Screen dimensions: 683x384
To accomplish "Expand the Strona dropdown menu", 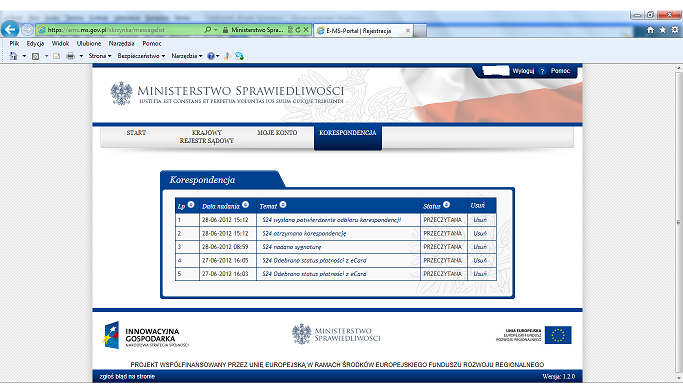I will tap(100, 56).
